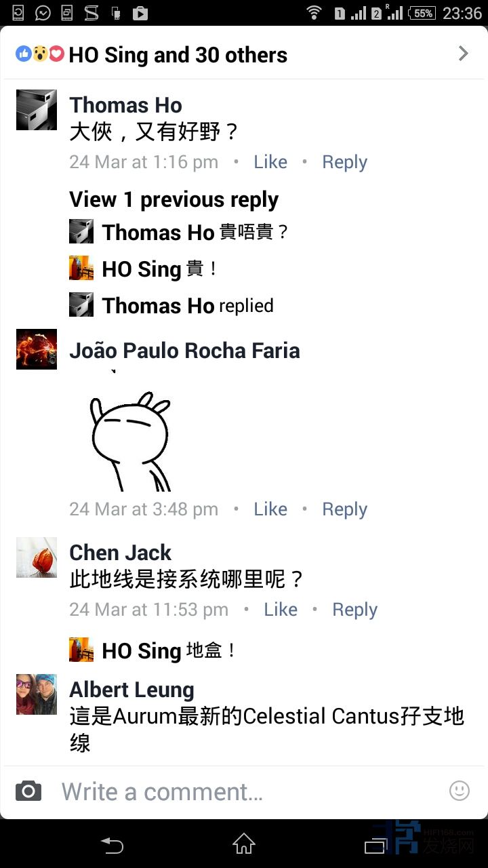Like the rabbit sticker comment
The image size is (488, 868).
tap(270, 509)
